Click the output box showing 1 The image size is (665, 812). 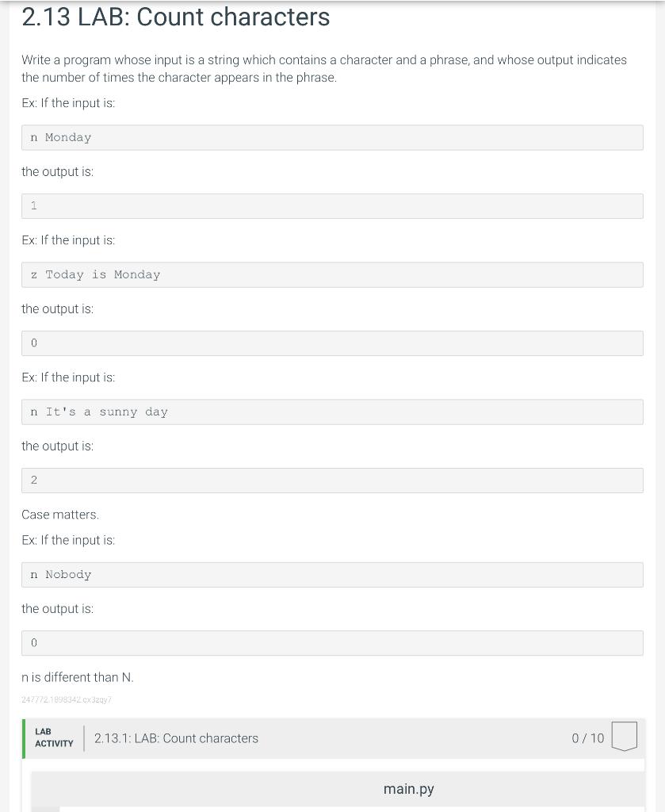332,206
